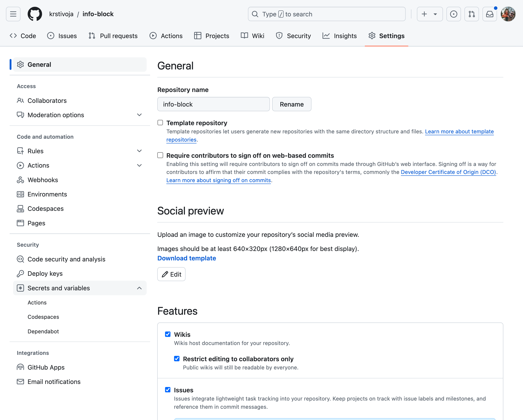
Task: Click the Code security and analysis icon
Action: [x=20, y=259]
